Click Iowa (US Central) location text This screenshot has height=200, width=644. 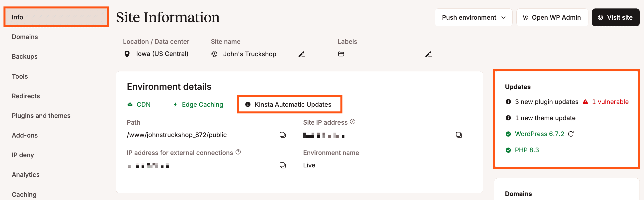[x=162, y=54]
